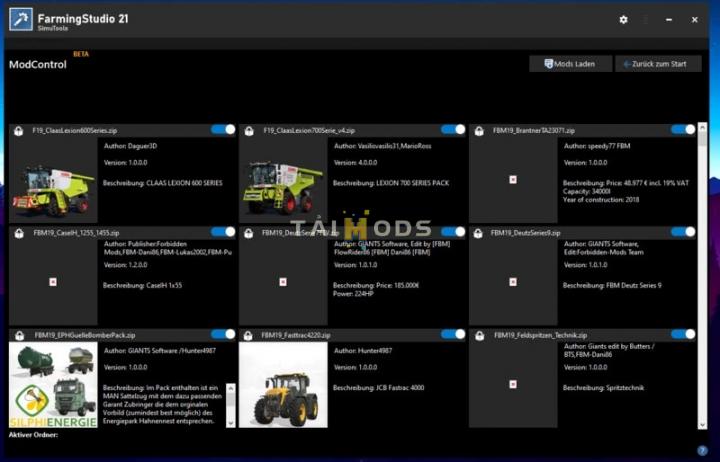Click missing image icon for BrantnerTA23071 mod
The width and height of the screenshot is (720, 462).
pos(513,180)
